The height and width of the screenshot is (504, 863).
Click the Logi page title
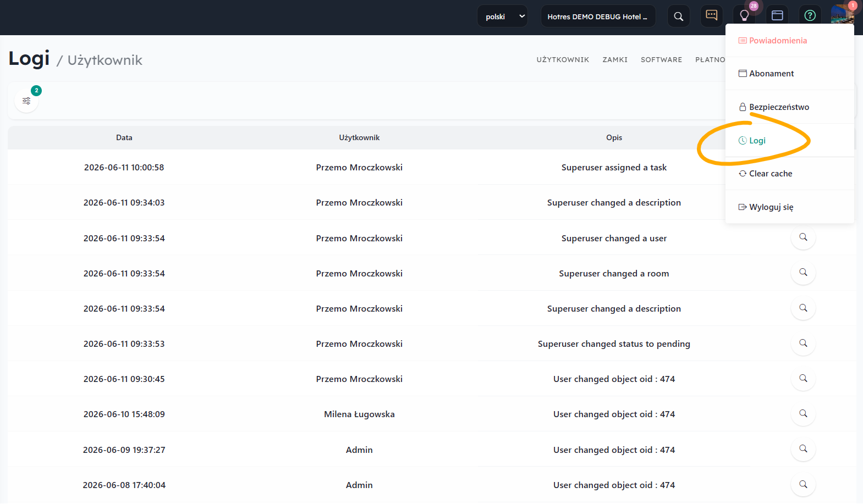(x=29, y=59)
